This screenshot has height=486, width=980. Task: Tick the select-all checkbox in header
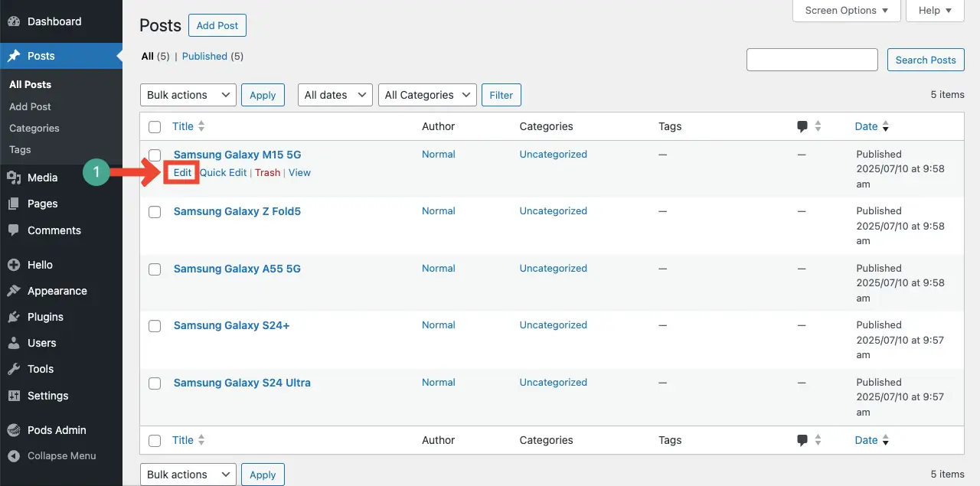coord(155,127)
